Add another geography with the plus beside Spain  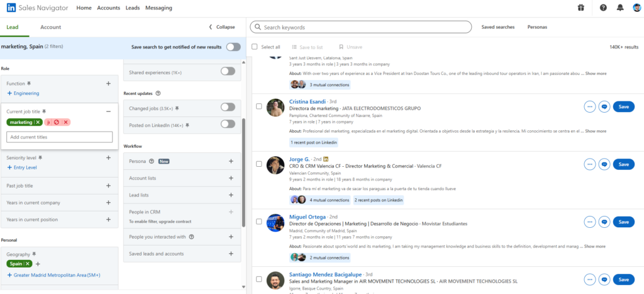pos(38,264)
